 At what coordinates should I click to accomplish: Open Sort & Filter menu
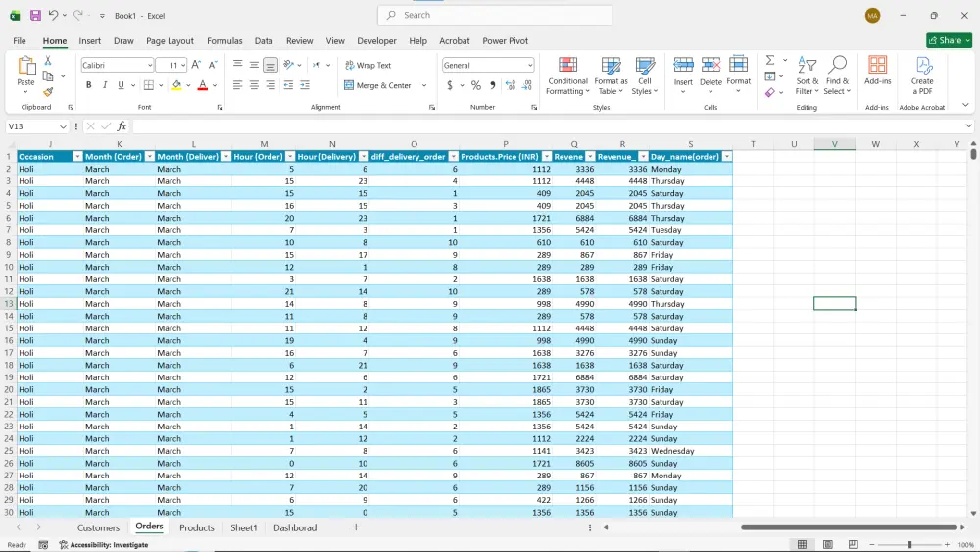pos(807,76)
